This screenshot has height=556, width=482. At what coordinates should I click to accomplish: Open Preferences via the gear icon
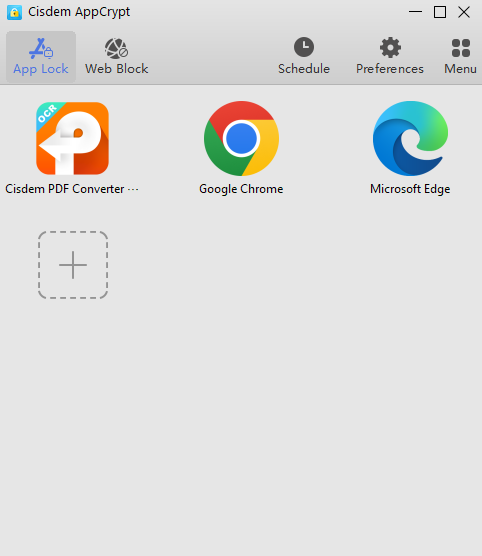[390, 47]
